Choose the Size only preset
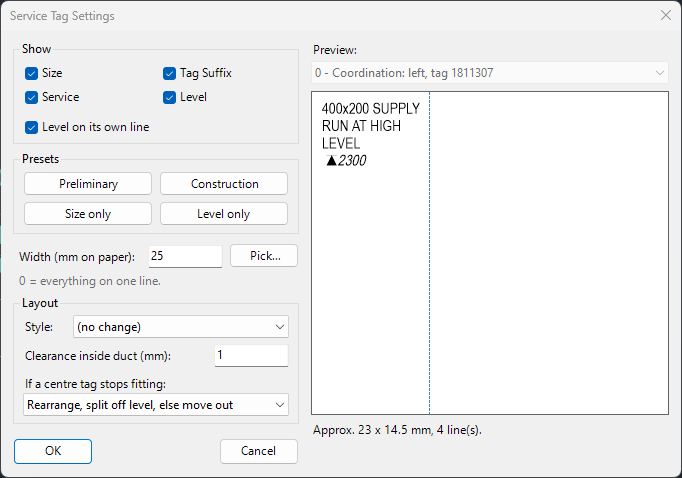The width and height of the screenshot is (682, 478). point(88,214)
